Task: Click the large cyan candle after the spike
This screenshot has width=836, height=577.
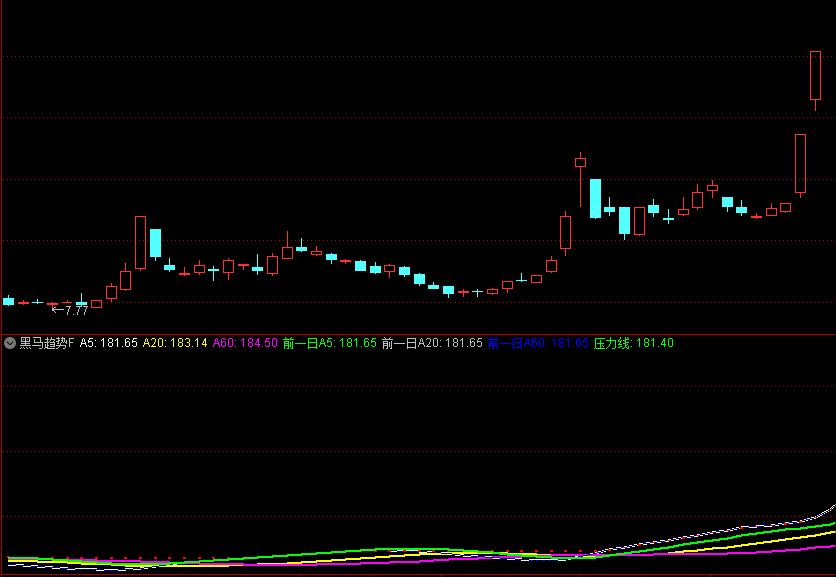Action: tap(595, 198)
